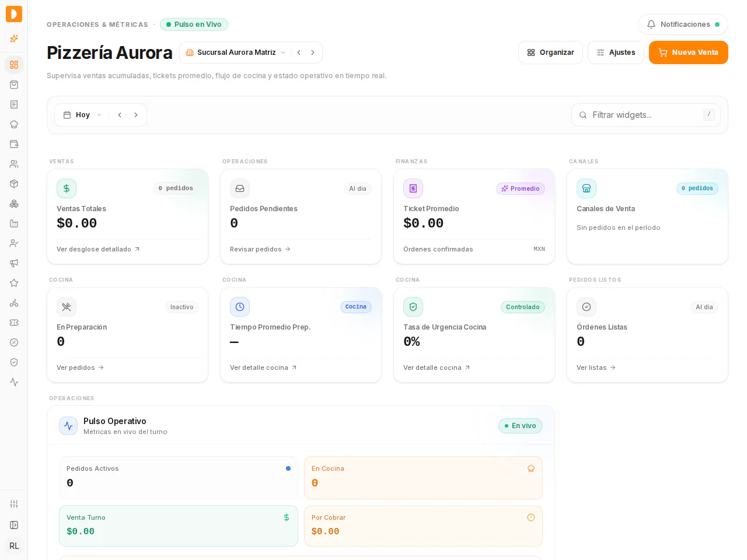747x560 pixels.
Task: Open Ver detalle cocina under Tasa de Urgencia
Action: 437,367
